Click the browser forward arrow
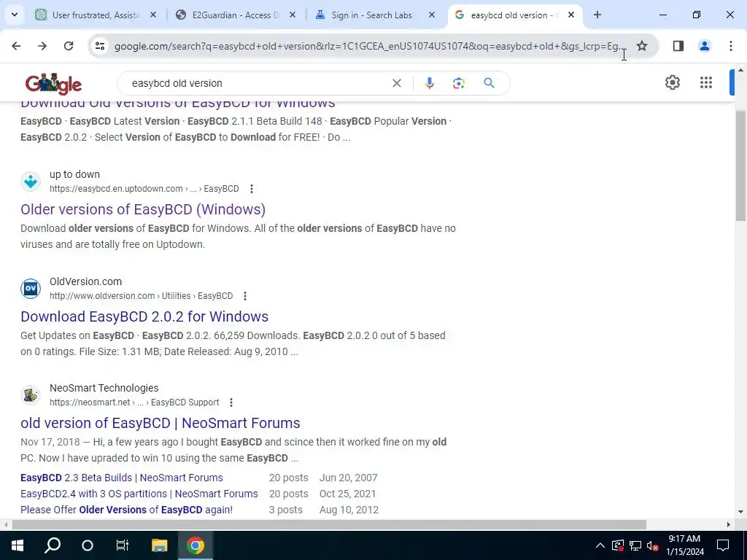747x560 pixels. click(42, 46)
